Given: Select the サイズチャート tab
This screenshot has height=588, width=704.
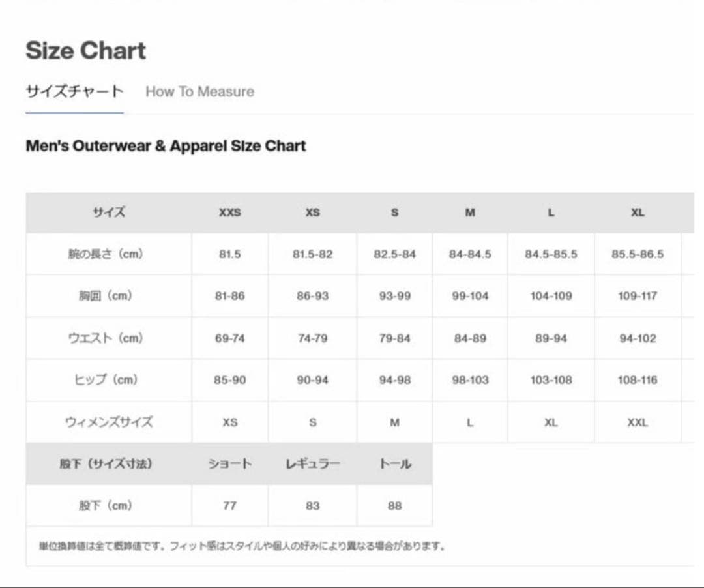Looking at the screenshot, I should click(x=74, y=92).
